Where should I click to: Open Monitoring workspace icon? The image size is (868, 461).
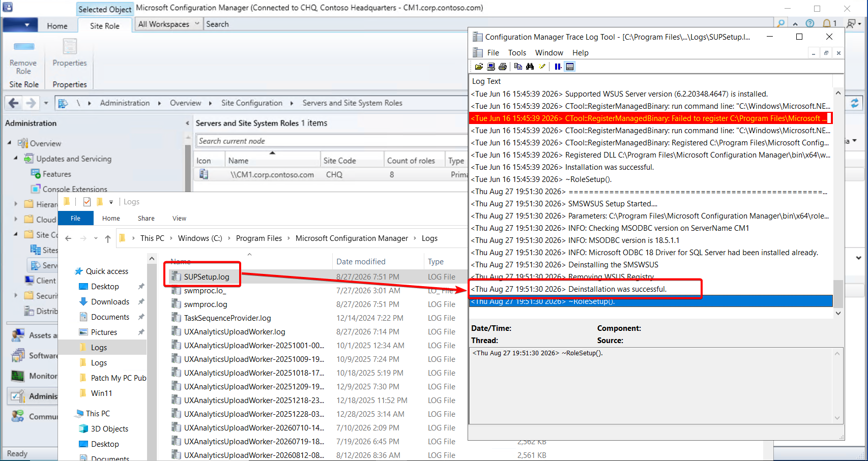(x=18, y=376)
